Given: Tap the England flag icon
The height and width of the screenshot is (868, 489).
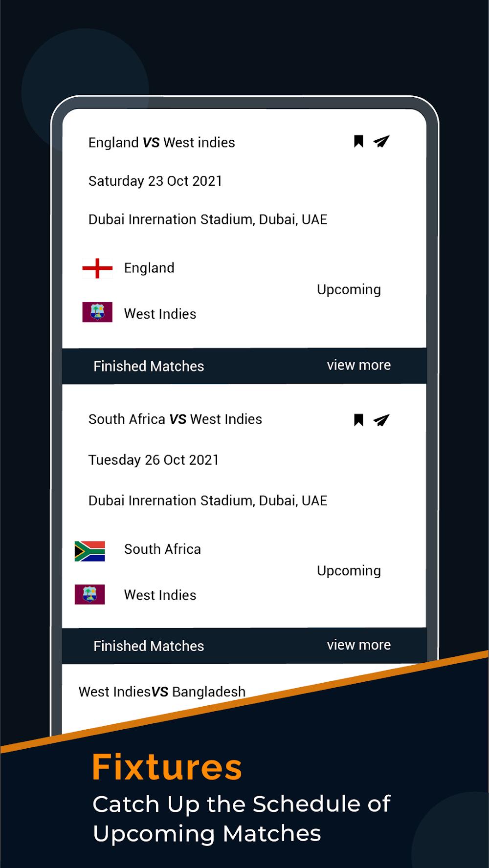Looking at the screenshot, I should (97, 268).
